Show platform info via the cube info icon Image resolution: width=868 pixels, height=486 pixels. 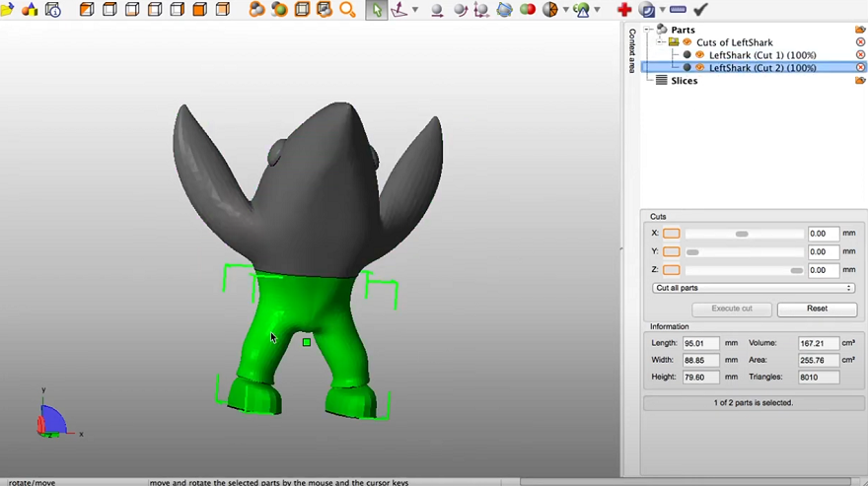pyautogui.click(x=53, y=10)
